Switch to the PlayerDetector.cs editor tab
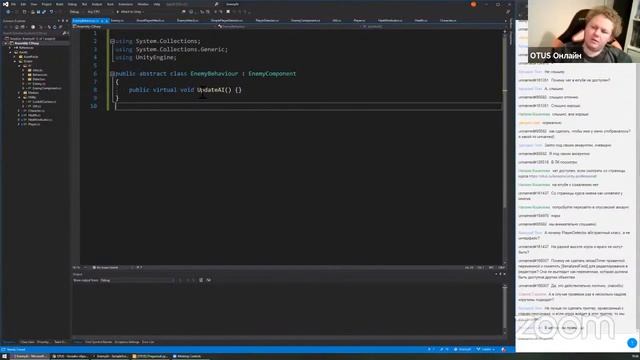The height and width of the screenshot is (360, 640). 267,20
